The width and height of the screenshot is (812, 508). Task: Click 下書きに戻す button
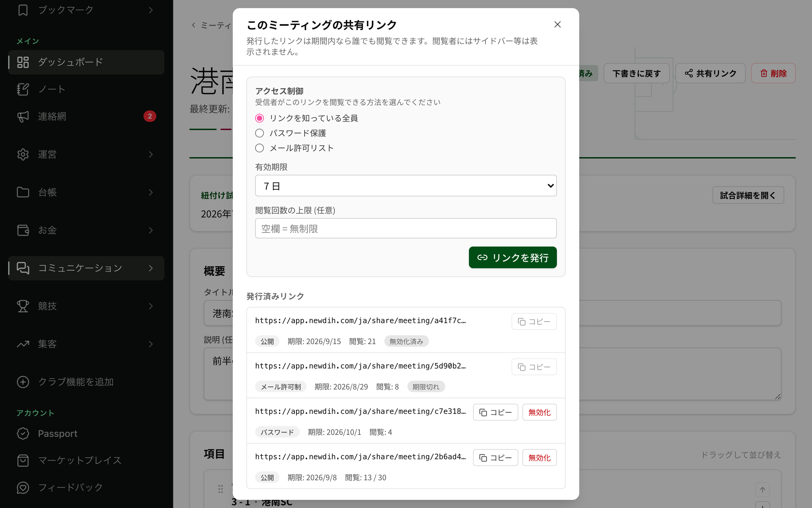pyautogui.click(x=636, y=73)
